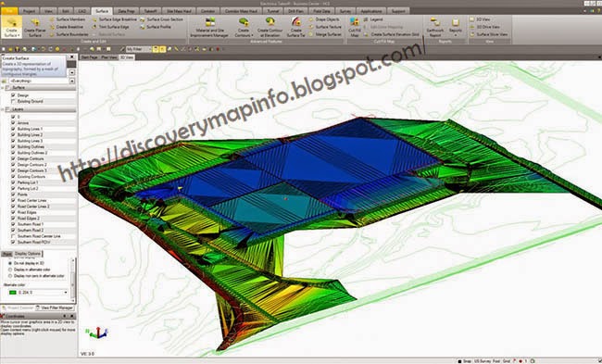Viewport: 602px width, 364px height.
Task: Click the Survey ribbon tab
Action: click(345, 11)
